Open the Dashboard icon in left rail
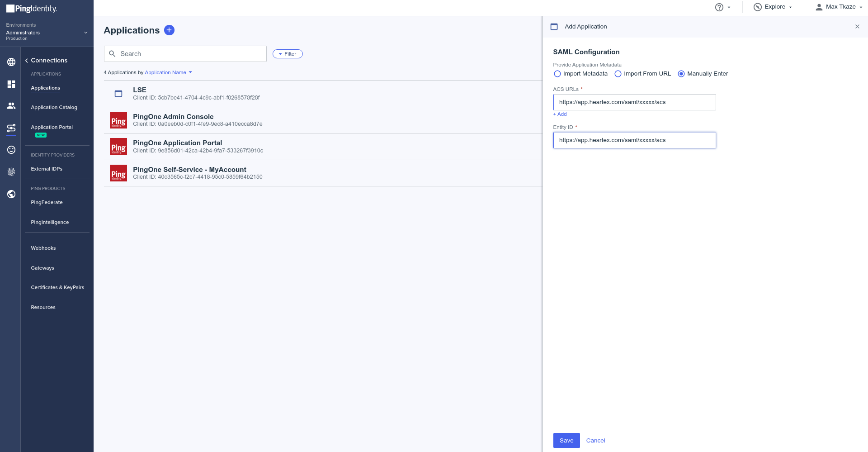 pos(11,84)
